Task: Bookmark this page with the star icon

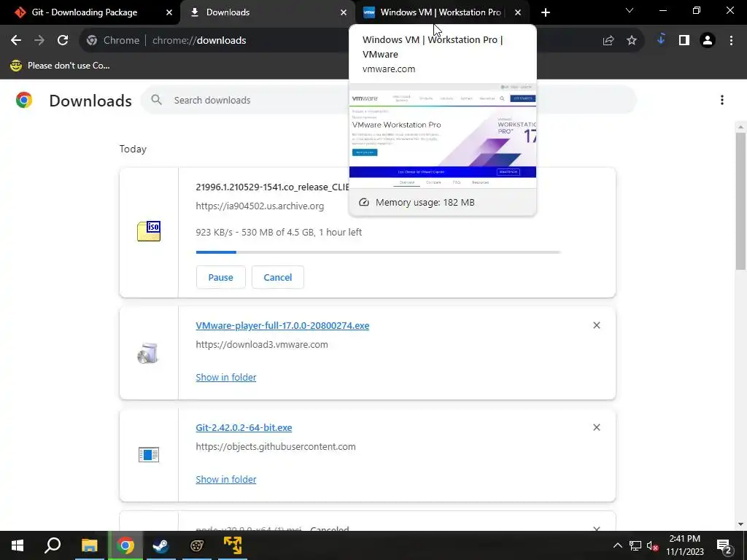Action: [632, 41]
